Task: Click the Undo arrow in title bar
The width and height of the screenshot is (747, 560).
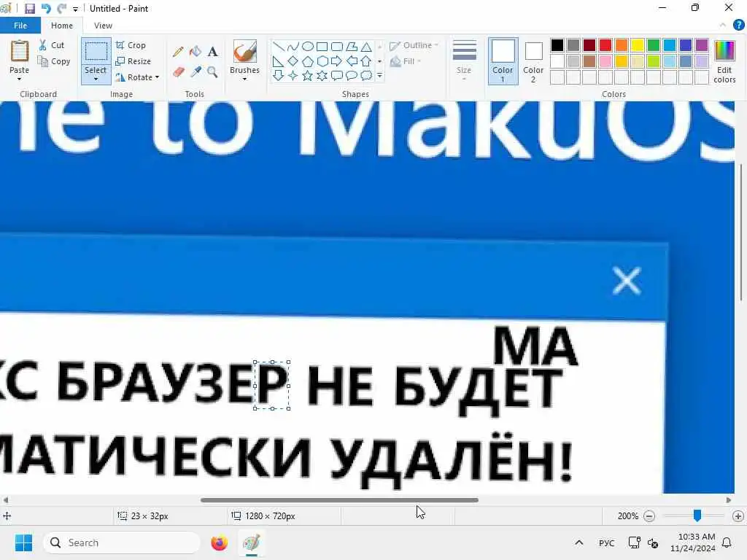Action: point(46,9)
